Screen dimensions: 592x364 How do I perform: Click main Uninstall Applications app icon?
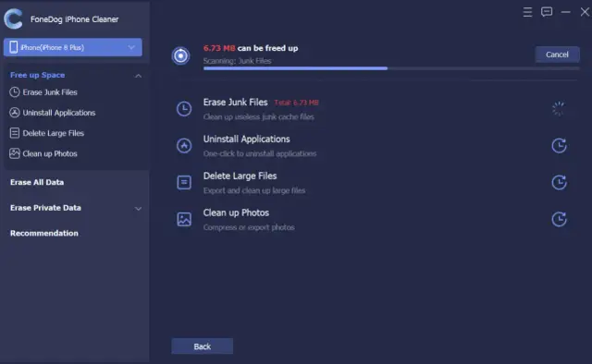(184, 145)
